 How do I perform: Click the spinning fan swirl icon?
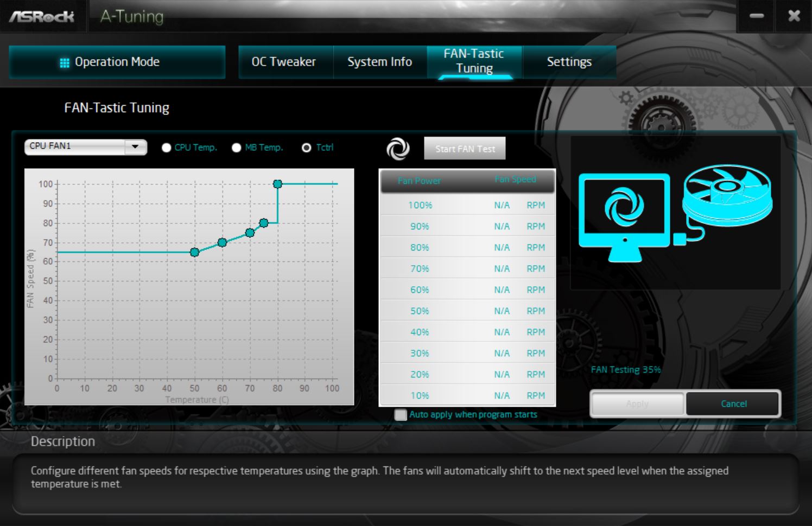tap(398, 149)
